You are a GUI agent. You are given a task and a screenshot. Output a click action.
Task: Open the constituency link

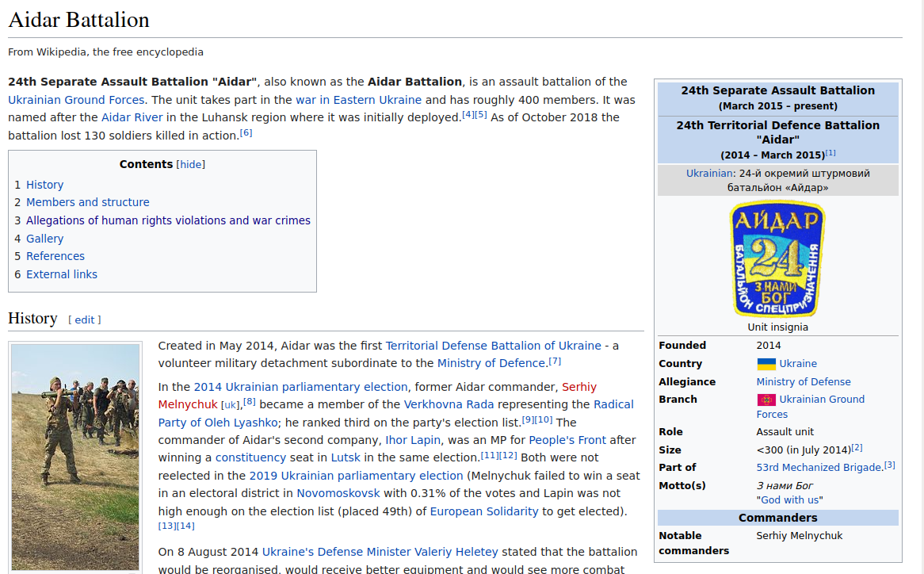click(x=250, y=458)
